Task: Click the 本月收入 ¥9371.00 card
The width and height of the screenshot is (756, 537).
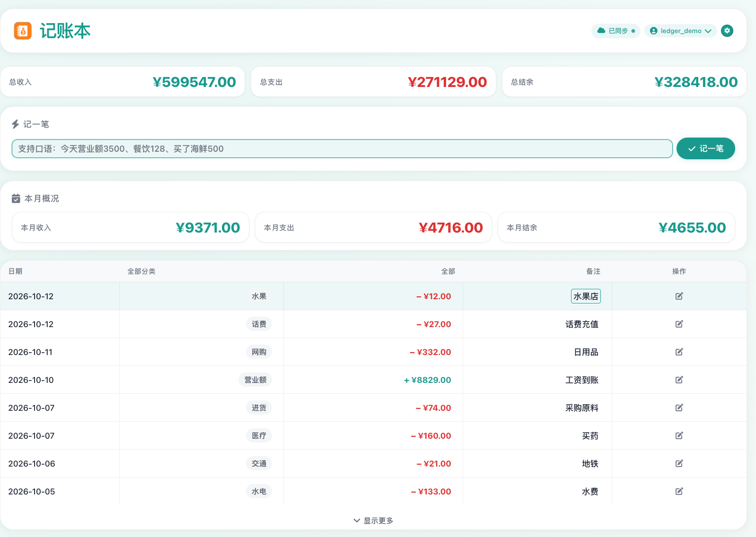Action: pos(131,227)
